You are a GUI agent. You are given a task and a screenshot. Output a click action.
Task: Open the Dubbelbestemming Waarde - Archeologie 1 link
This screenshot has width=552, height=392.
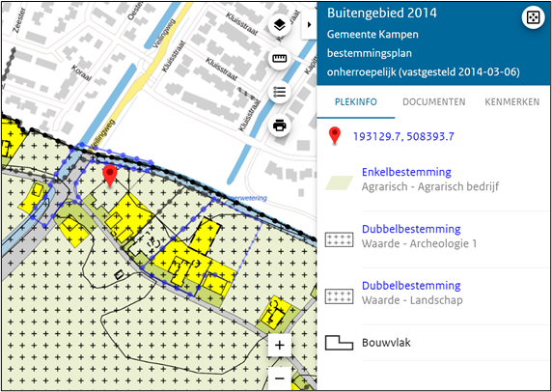click(411, 229)
